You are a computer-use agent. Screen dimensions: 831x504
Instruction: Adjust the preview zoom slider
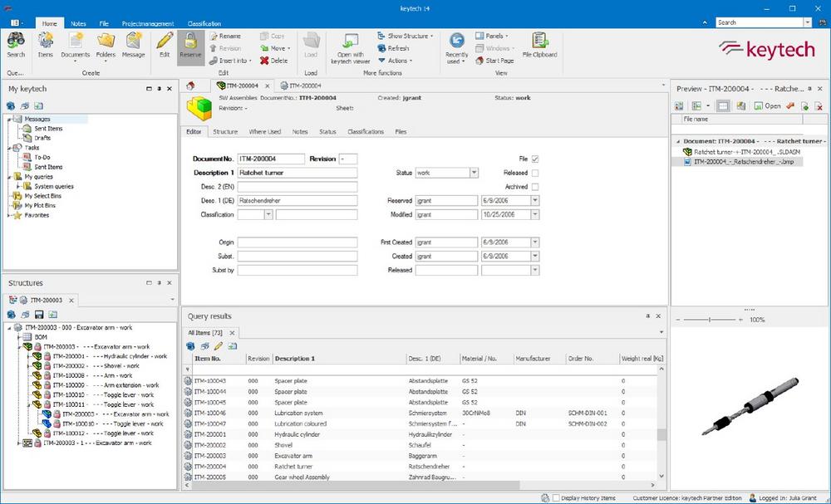tap(708, 319)
